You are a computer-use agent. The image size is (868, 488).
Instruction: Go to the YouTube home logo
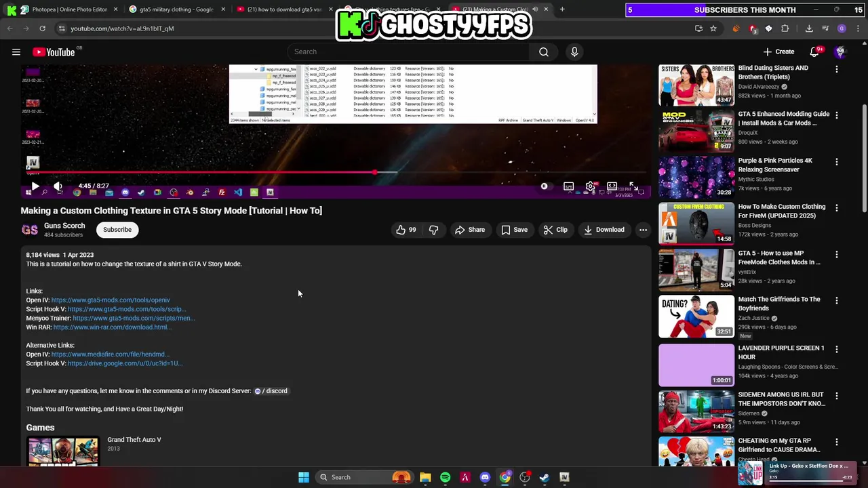click(x=54, y=52)
